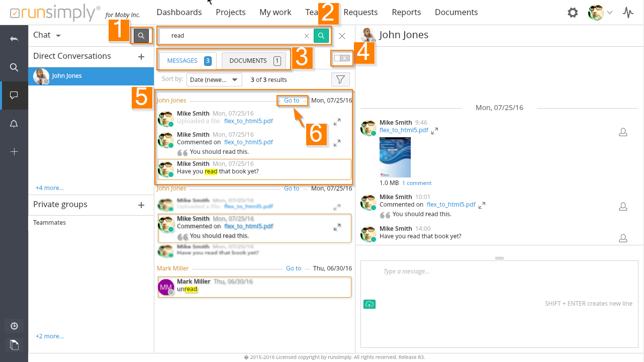Open notifications bell in left sidebar

tap(14, 124)
